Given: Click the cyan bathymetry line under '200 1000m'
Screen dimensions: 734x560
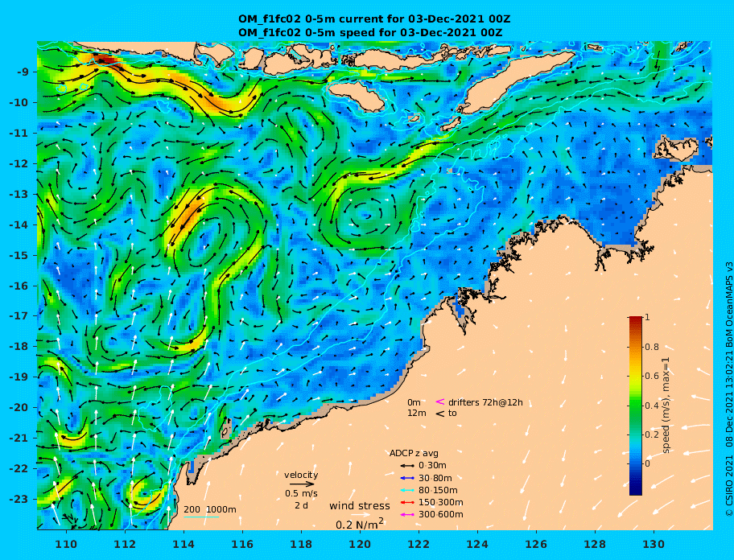Looking at the screenshot, I should 201,517.
